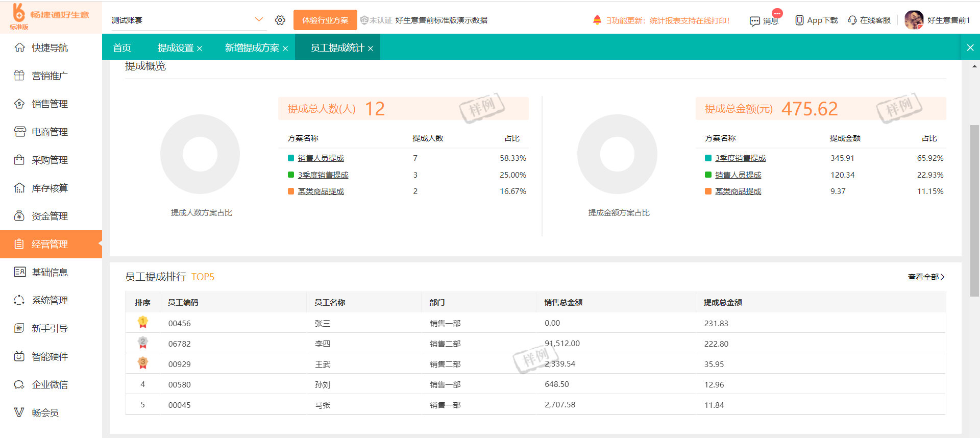
Task: Open 3季度销售提成 link in amount table
Action: click(740, 158)
